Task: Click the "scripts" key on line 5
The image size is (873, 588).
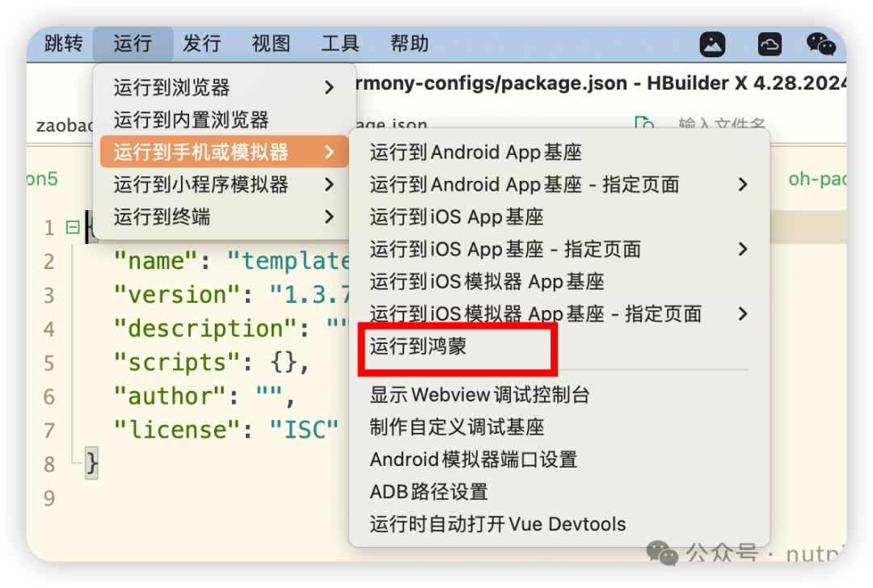Action: click(x=176, y=363)
